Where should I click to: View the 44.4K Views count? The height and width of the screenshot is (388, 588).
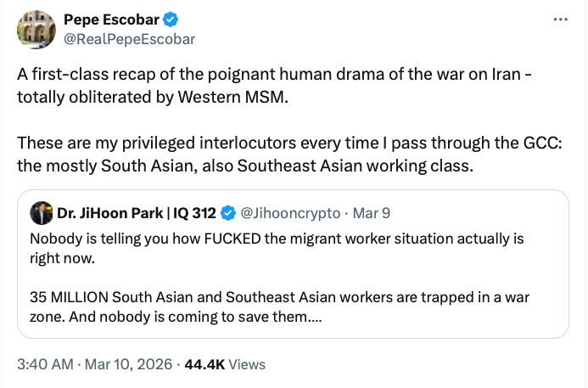(225, 364)
